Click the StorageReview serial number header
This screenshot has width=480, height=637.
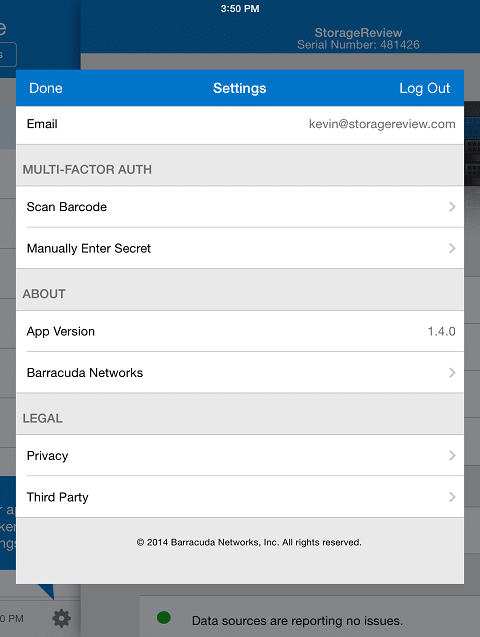pos(358,39)
